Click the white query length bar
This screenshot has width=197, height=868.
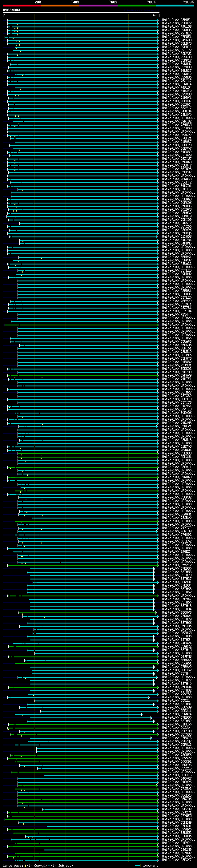pos(81,12)
